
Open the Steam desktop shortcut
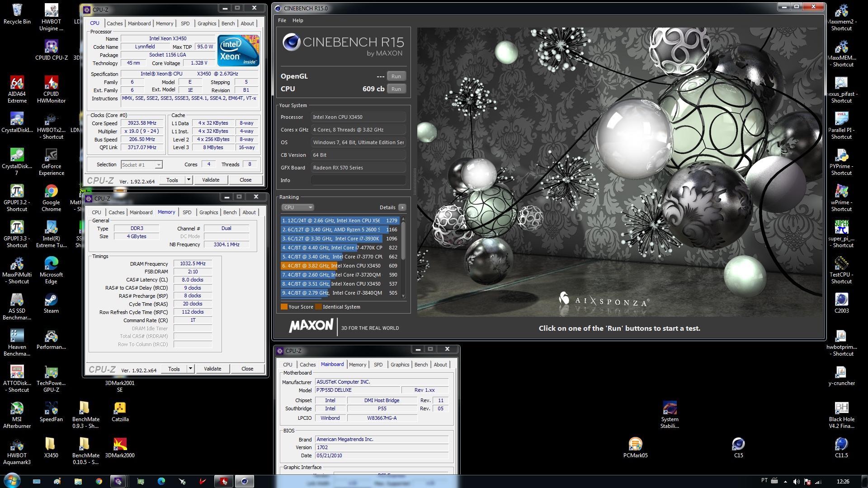[x=51, y=303]
